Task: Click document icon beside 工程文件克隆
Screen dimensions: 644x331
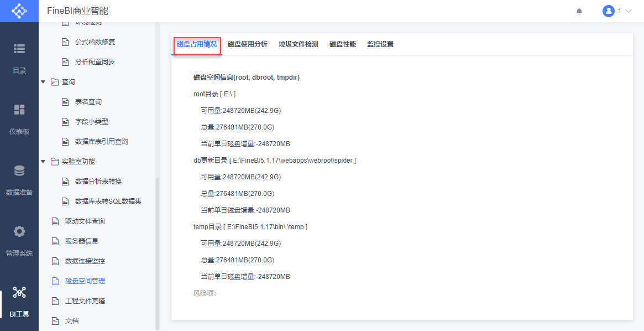Action: pos(55,301)
